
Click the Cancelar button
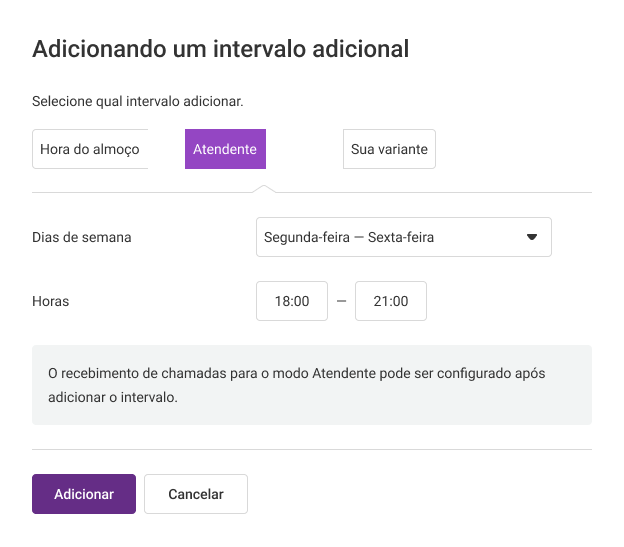click(196, 494)
